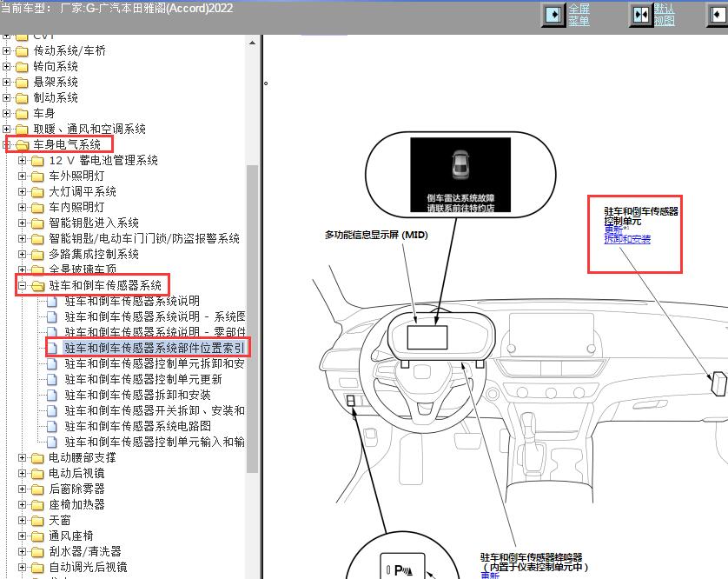The image size is (728, 579).
Task: Open 驻车和倒车传感器控制单元输入和输出 document
Action: point(155,442)
